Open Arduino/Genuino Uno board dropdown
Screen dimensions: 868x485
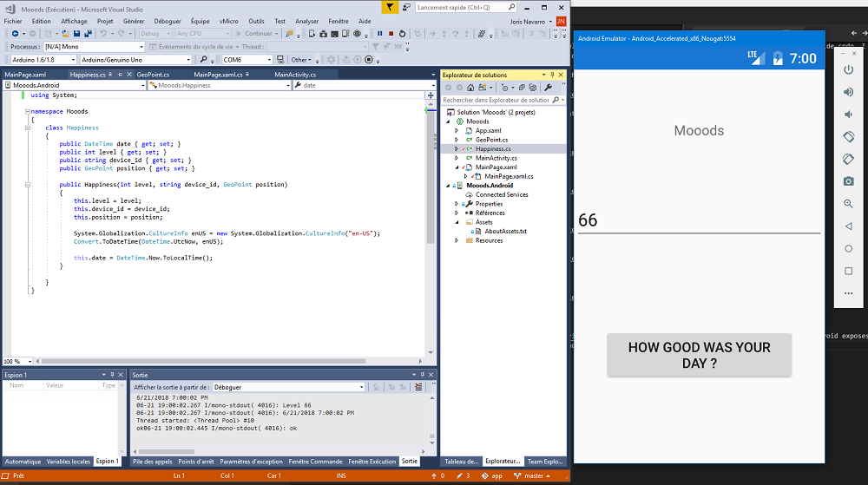point(135,60)
